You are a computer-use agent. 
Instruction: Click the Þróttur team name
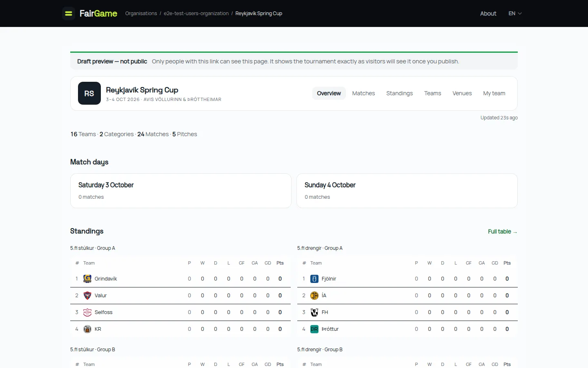330,329
